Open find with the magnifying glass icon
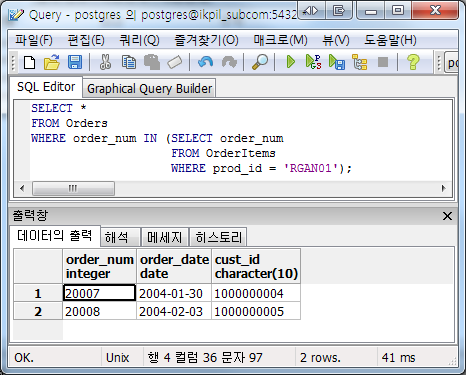Image resolution: width=466 pixels, height=375 pixels. 260,62
